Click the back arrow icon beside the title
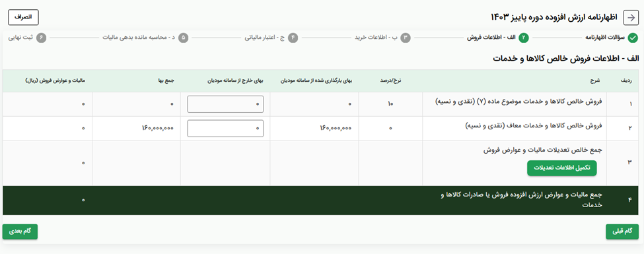The width and height of the screenshot is (644, 254). pyautogui.click(x=631, y=18)
